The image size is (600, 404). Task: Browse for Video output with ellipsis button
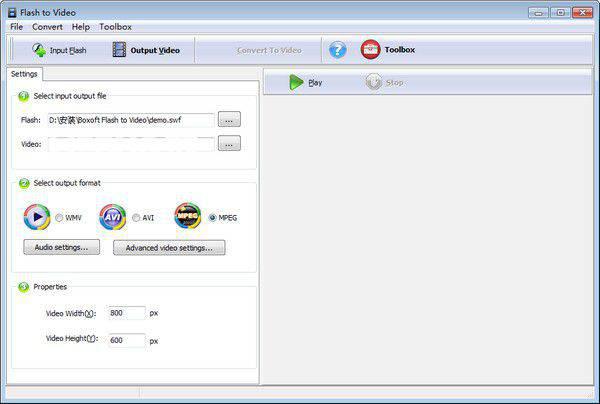[x=229, y=143]
